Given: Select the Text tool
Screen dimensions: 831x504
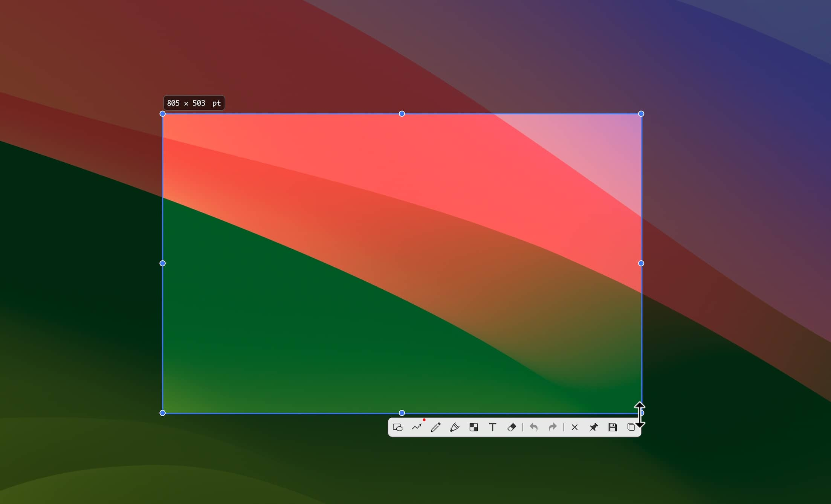Looking at the screenshot, I should pos(492,427).
